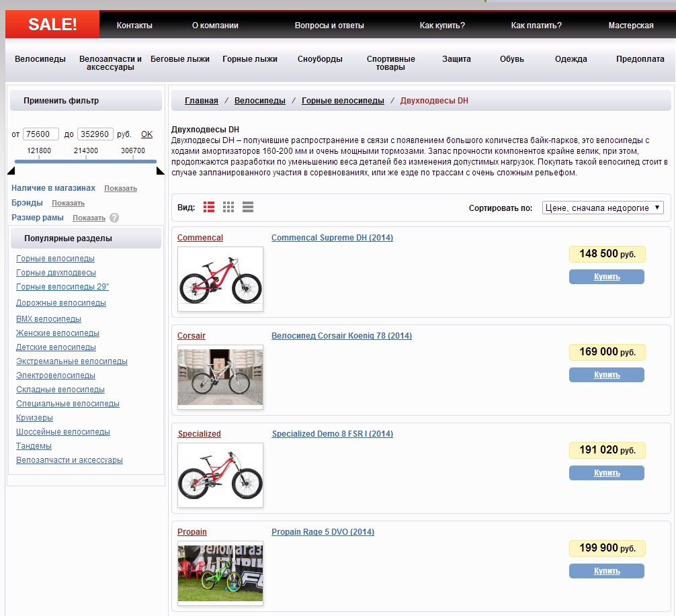Open Specialized brand link
The image size is (676, 616).
199,434
